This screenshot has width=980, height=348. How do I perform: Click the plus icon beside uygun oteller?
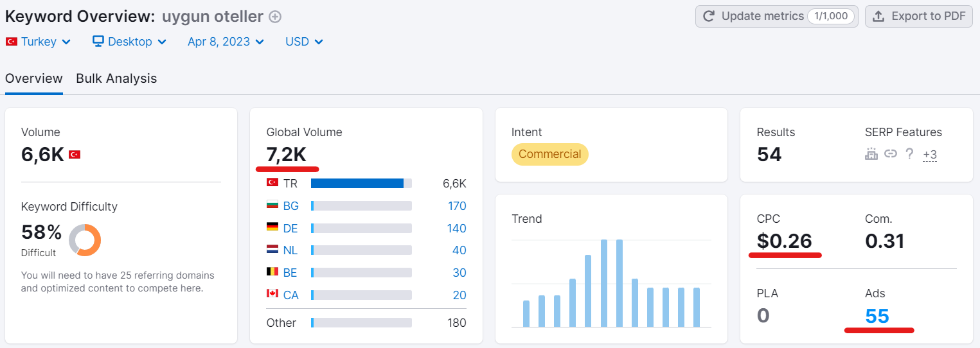[275, 17]
